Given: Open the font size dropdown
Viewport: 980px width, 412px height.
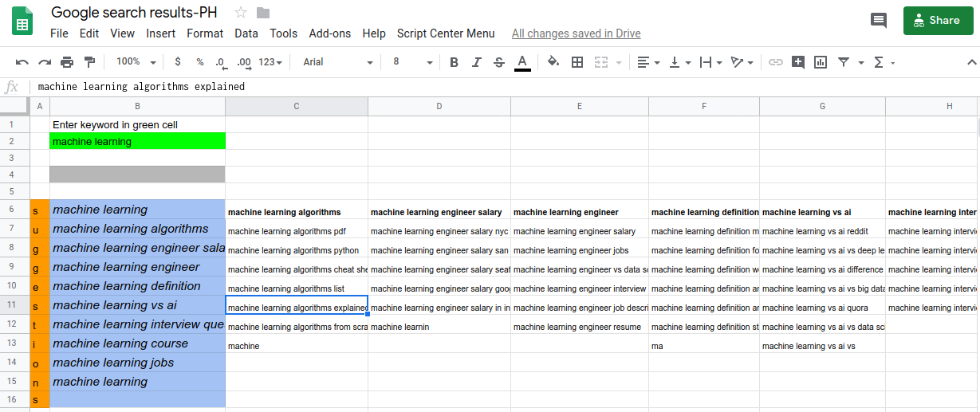Looking at the screenshot, I should pos(412,62).
